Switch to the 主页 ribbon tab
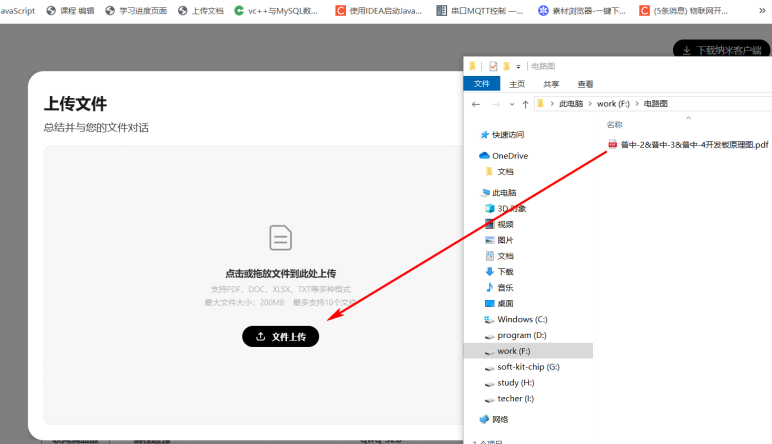 517,84
